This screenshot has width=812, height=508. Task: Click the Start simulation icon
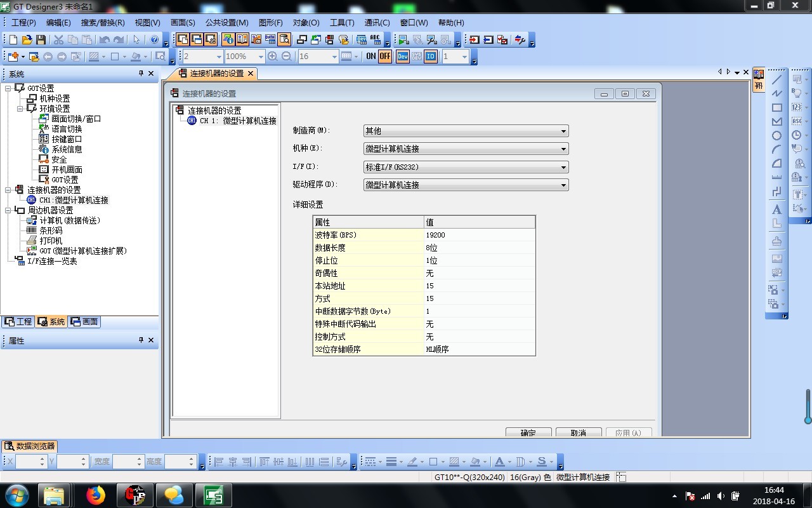pyautogui.click(x=403, y=39)
